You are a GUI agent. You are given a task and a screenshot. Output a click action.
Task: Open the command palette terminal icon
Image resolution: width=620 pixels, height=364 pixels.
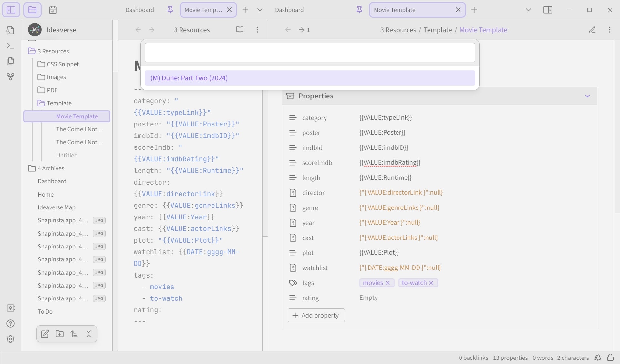click(x=10, y=45)
